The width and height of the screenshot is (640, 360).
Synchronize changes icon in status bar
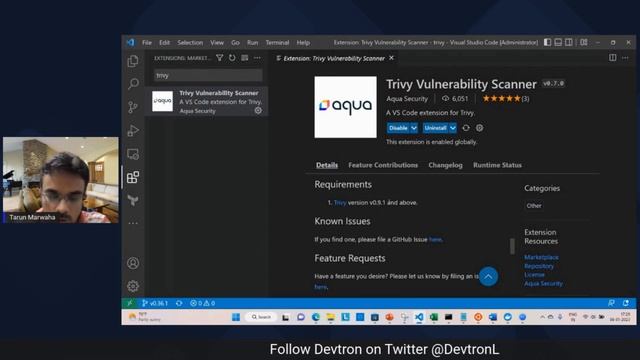pos(179,303)
